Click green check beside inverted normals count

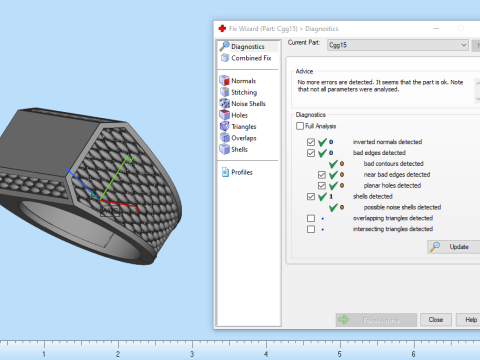tap(322, 142)
